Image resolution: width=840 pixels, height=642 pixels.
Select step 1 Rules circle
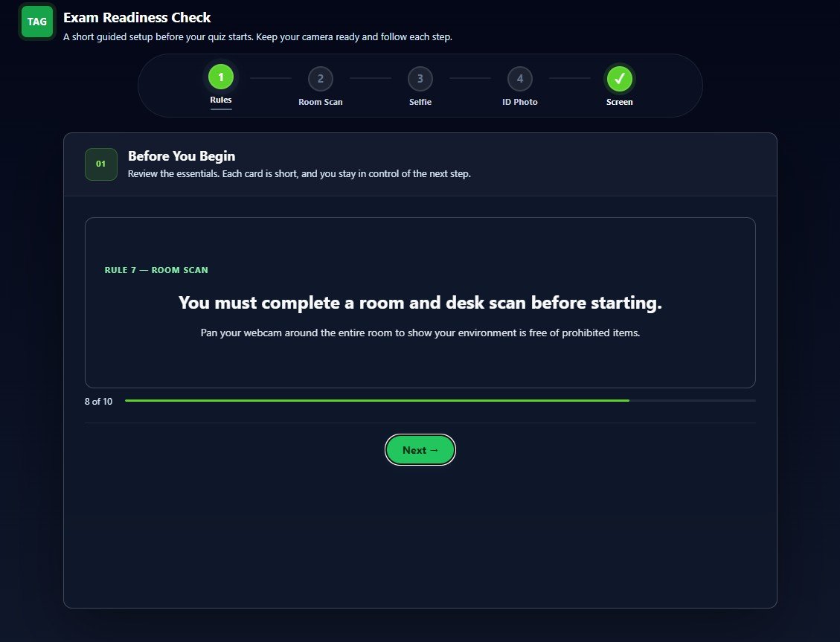coord(221,77)
